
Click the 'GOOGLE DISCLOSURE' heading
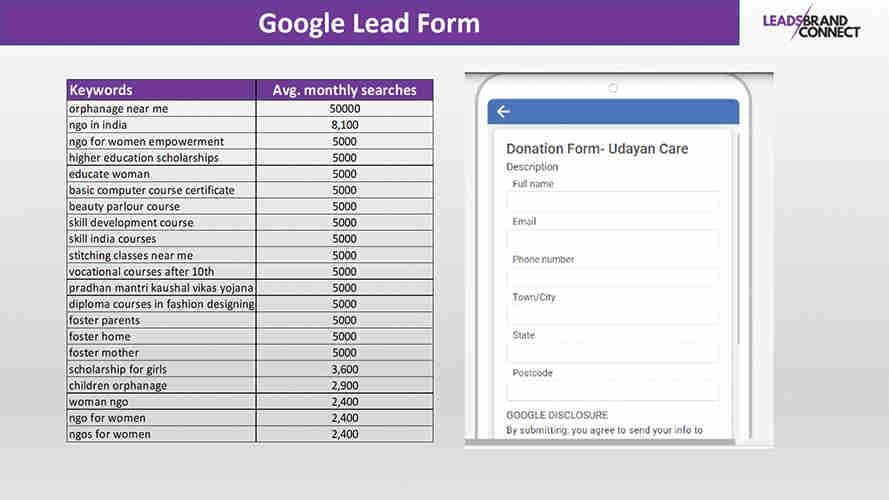pos(557,415)
